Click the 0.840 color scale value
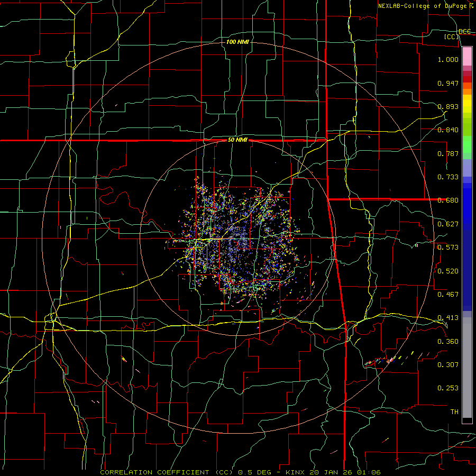476x476 pixels. [x=448, y=130]
